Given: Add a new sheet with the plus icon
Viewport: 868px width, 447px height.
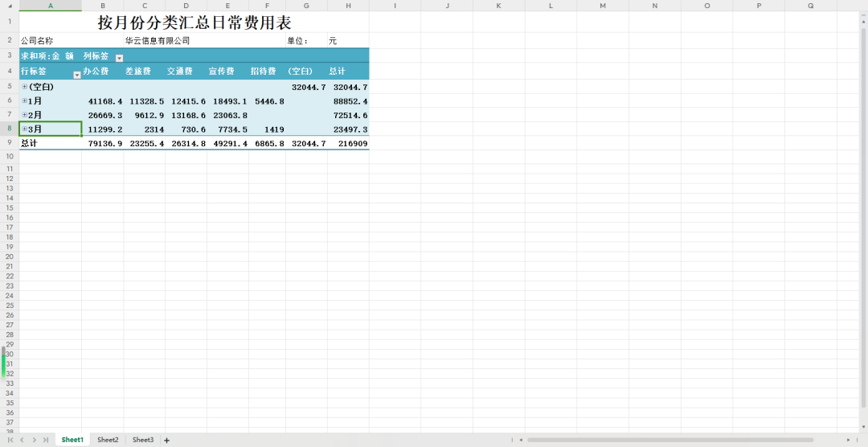Looking at the screenshot, I should pos(166,441).
